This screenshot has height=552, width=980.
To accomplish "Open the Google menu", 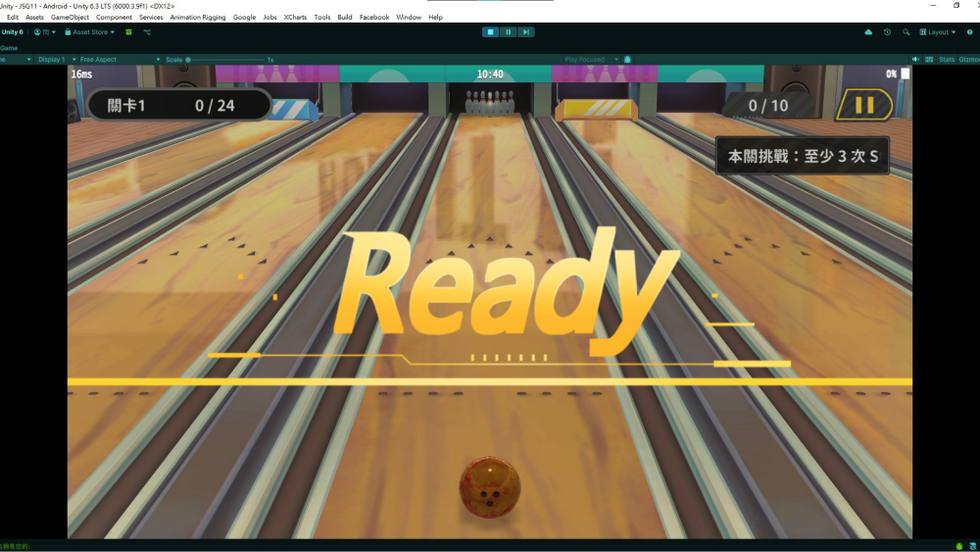I will coord(244,17).
